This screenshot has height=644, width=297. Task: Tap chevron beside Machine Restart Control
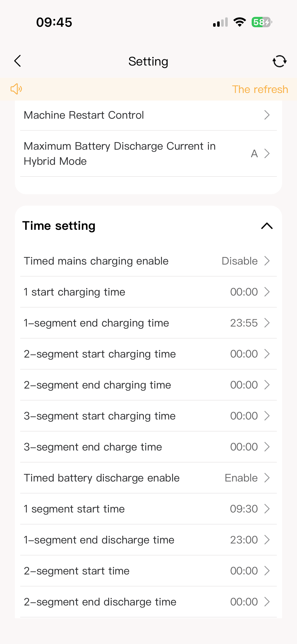(267, 115)
